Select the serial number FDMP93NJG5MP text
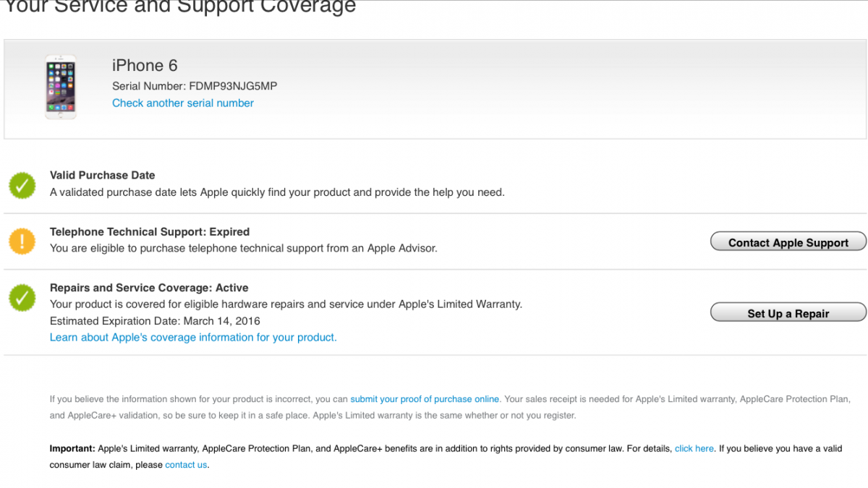This screenshot has width=868, height=488. point(233,86)
